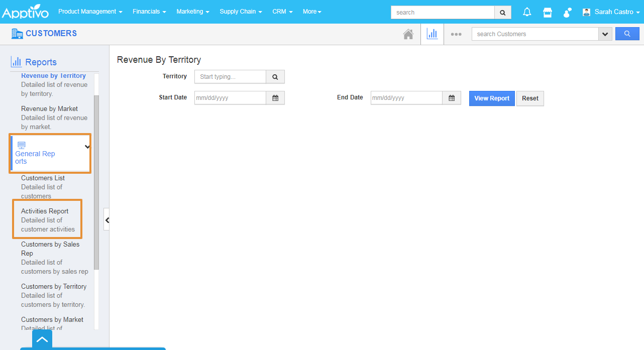Viewport: 644px width, 350px height.
Task: Click Sarah Castro's profile avatar
Action: pos(586,12)
